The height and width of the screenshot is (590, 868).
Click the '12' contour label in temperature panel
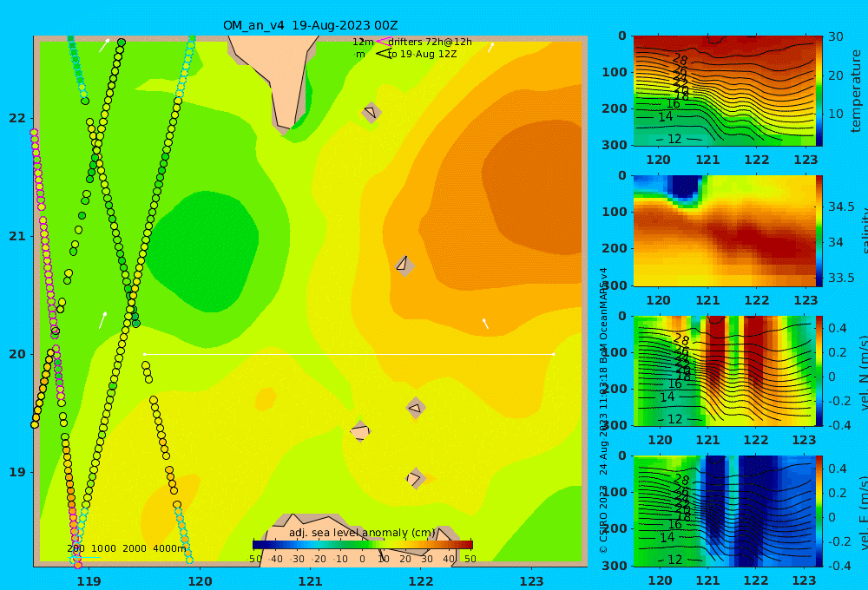(674, 139)
